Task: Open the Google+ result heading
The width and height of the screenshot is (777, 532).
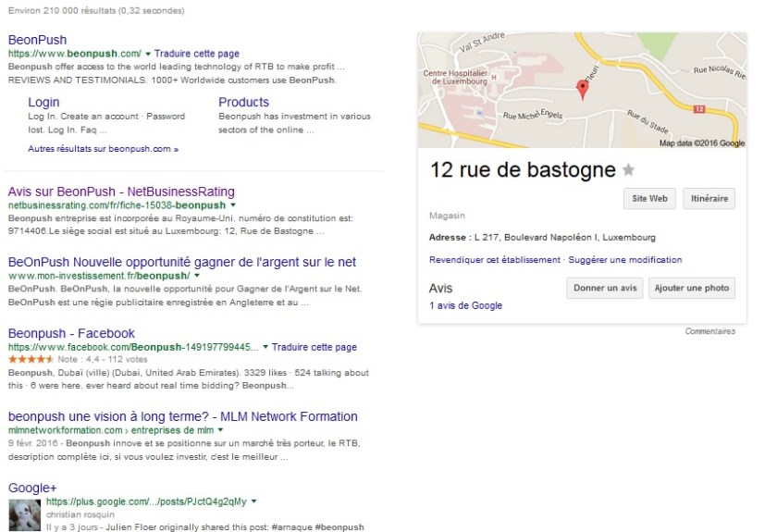Action: [x=32, y=488]
